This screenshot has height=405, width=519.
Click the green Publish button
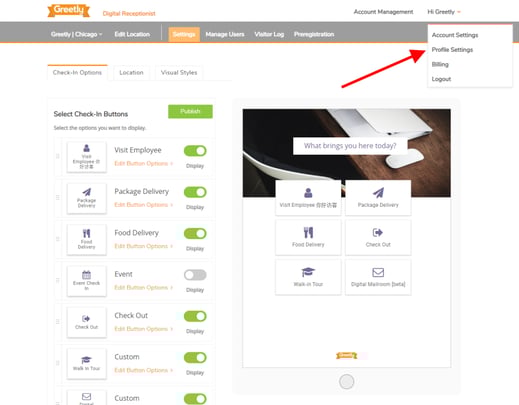pos(190,111)
